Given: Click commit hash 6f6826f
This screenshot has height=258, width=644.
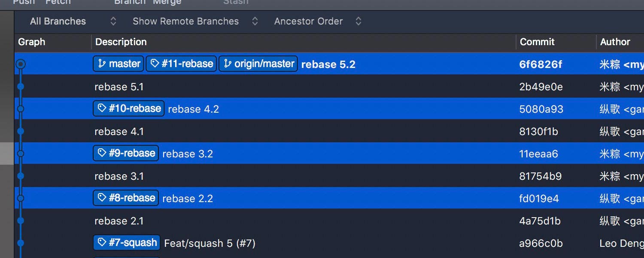Looking at the screenshot, I should (x=541, y=64).
